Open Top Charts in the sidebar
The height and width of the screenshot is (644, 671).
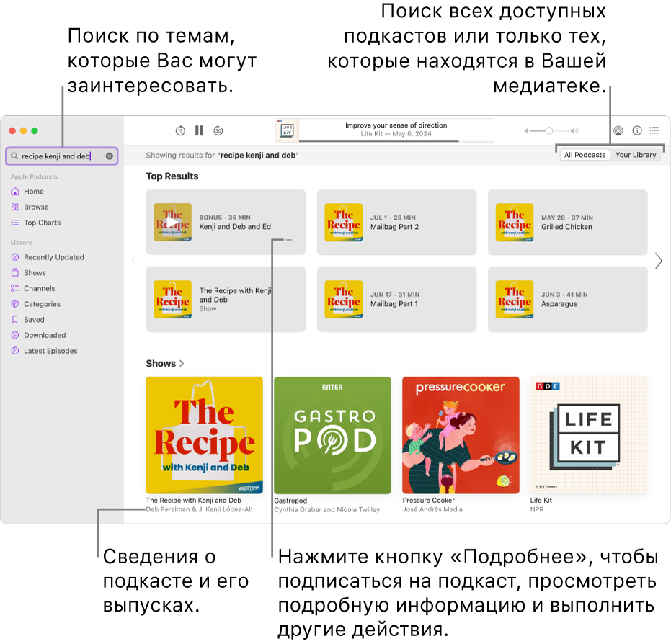pyautogui.click(x=42, y=223)
